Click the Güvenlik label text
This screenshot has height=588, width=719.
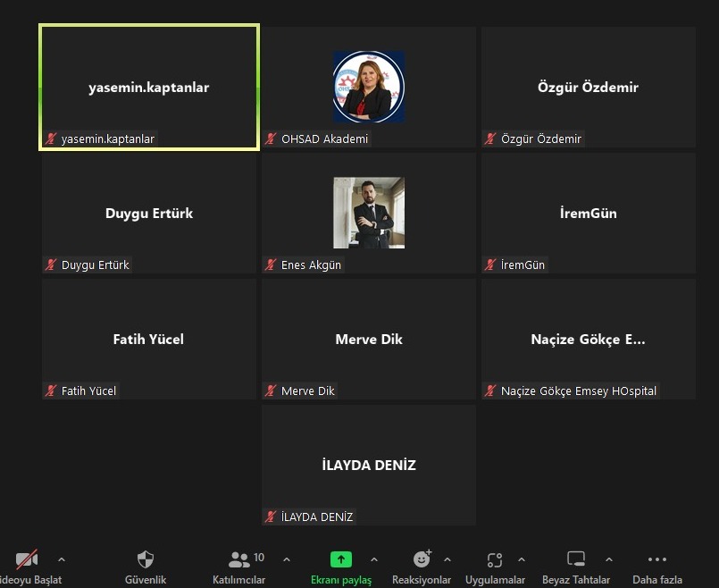146,580
